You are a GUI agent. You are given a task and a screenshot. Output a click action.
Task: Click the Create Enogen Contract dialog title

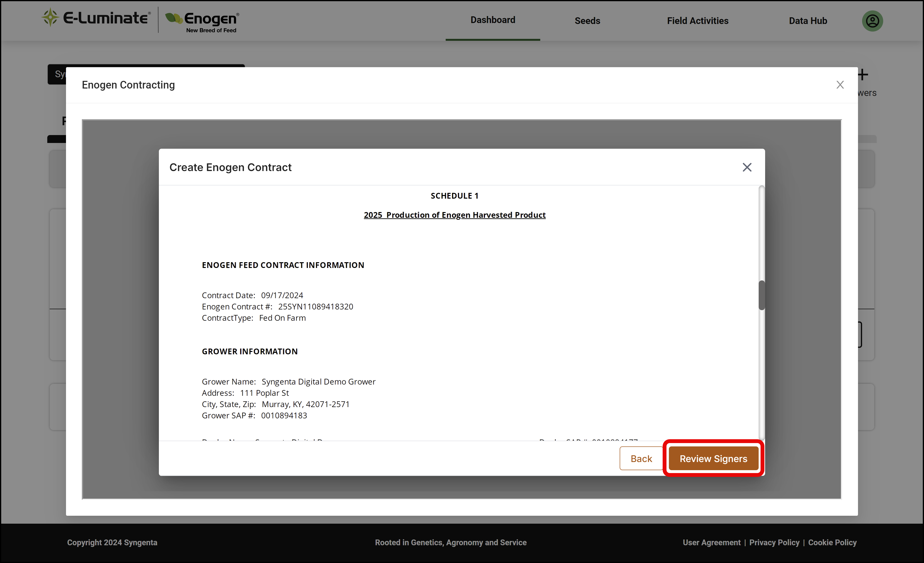pyautogui.click(x=230, y=167)
